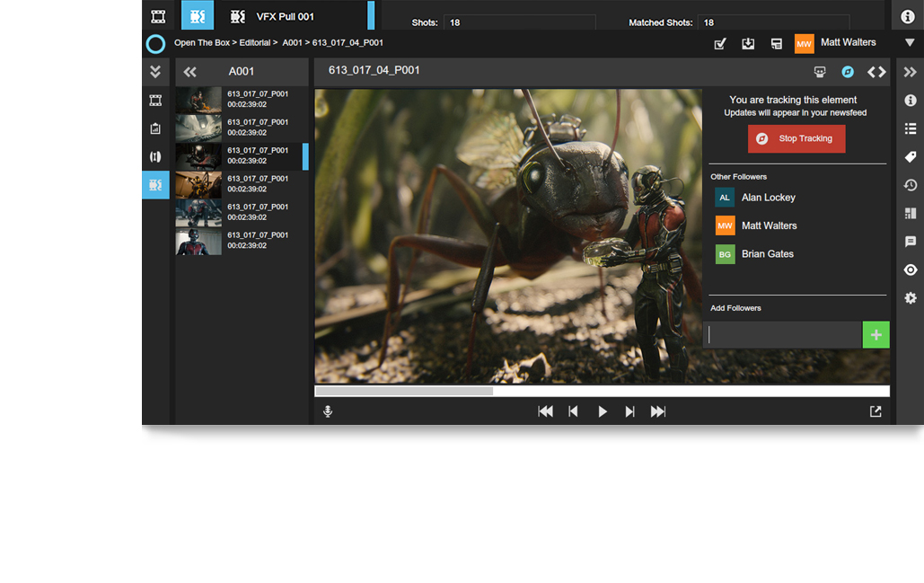Play the video clip
This screenshot has height=583, width=924.
603,411
